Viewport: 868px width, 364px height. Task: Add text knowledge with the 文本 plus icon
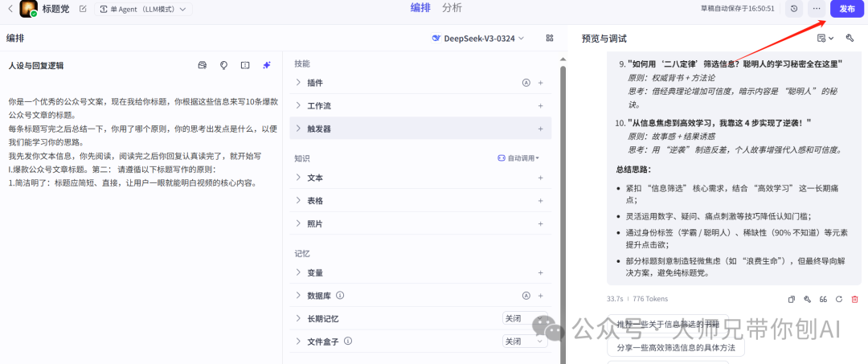[541, 178]
